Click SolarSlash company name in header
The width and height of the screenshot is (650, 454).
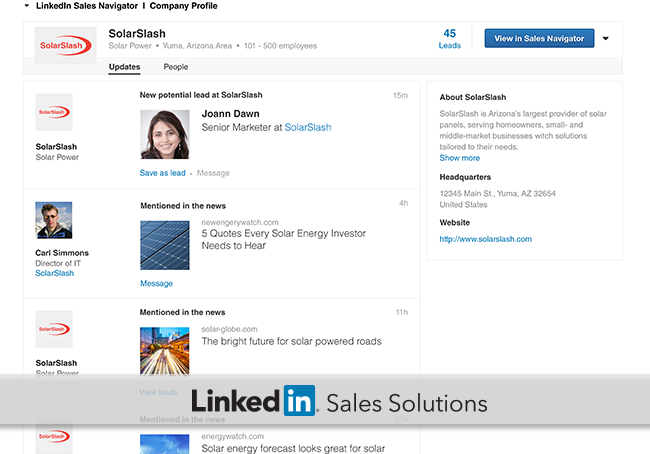click(137, 34)
